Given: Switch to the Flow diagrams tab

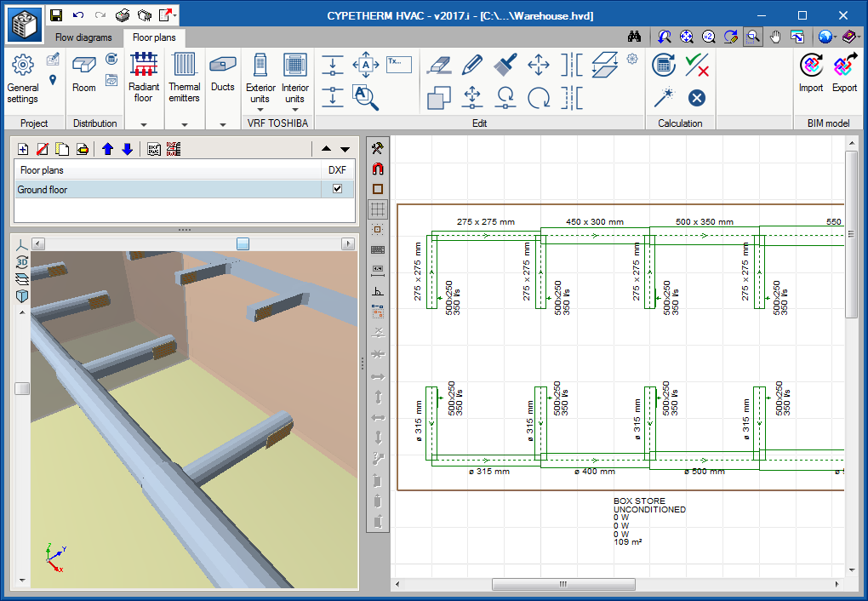Looking at the screenshot, I should (x=83, y=37).
